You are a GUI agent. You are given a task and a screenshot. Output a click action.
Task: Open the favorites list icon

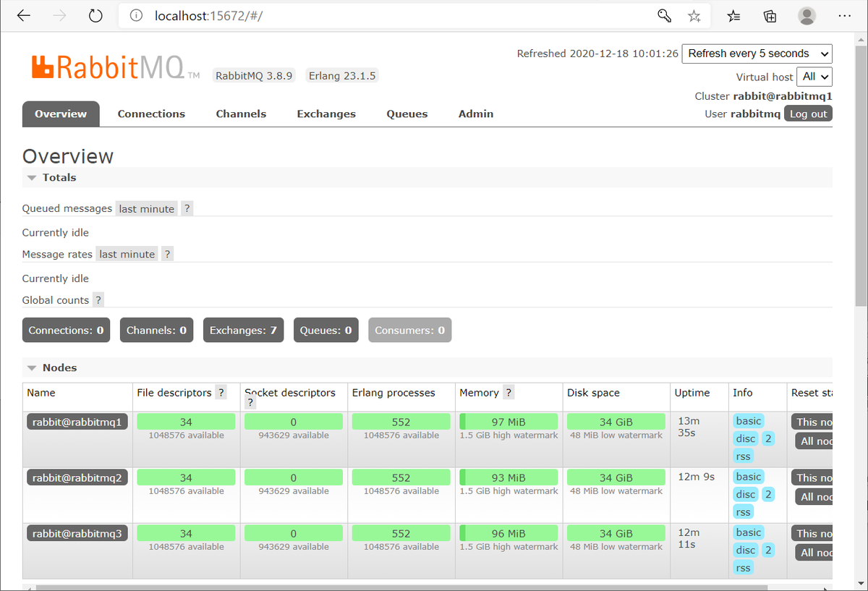pyautogui.click(x=733, y=16)
